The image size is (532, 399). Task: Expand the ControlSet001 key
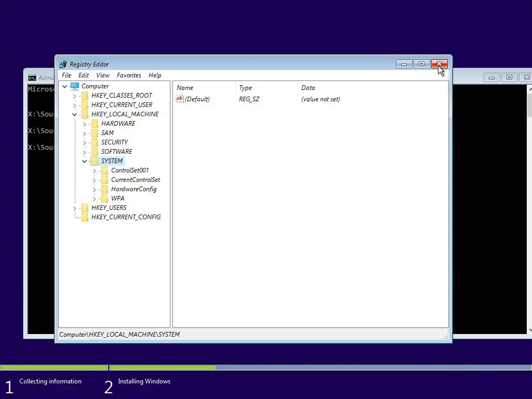pos(95,170)
